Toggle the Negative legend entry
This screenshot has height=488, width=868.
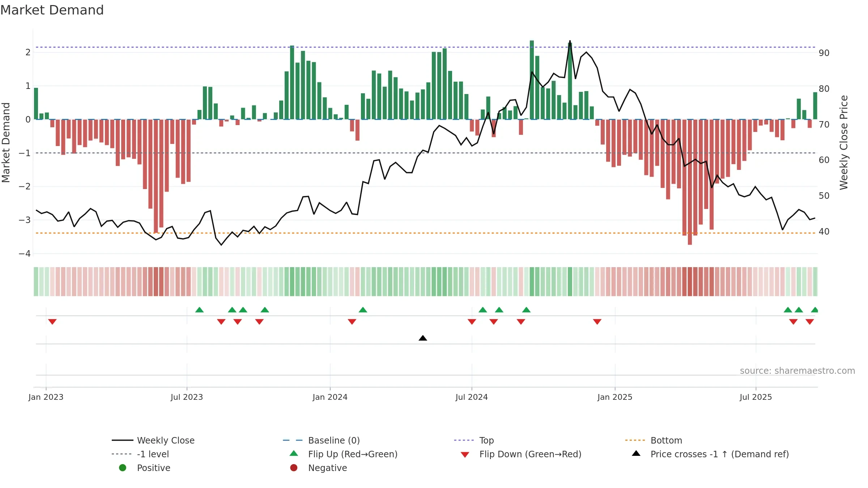pyautogui.click(x=318, y=468)
